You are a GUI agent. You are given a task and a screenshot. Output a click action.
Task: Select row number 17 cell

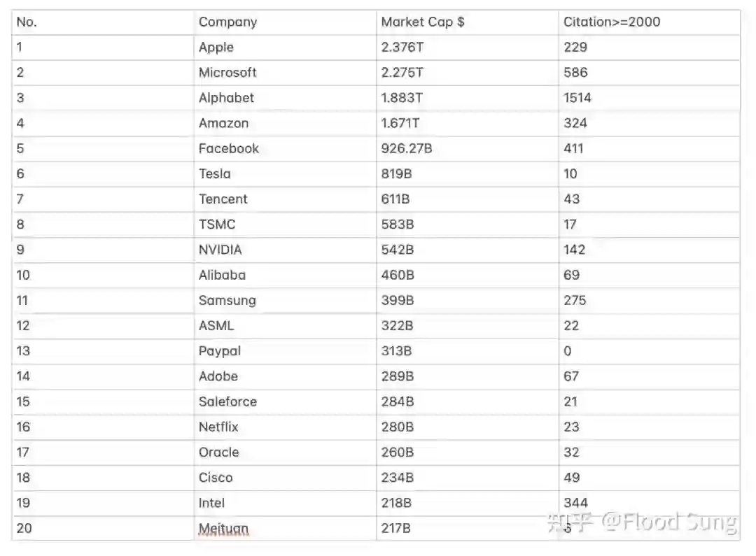(23, 452)
